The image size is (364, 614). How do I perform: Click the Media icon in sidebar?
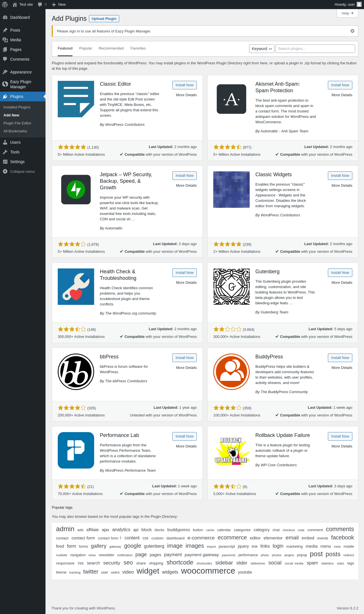point(5,40)
